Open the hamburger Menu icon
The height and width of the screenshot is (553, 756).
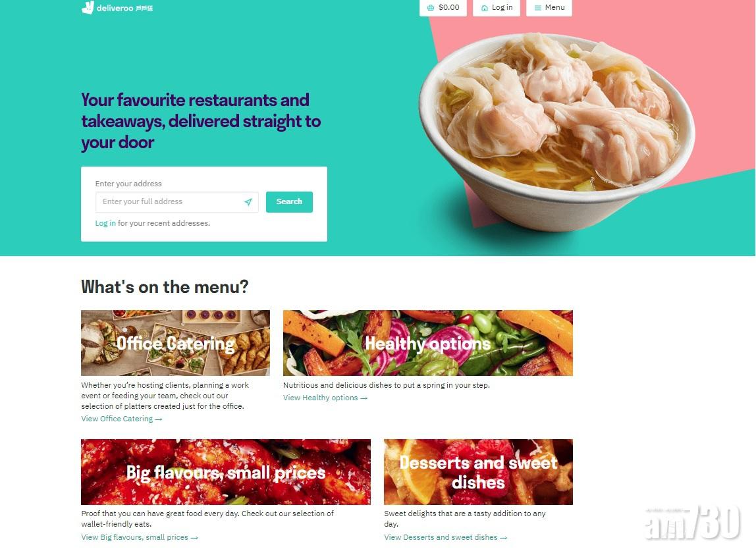(x=537, y=8)
